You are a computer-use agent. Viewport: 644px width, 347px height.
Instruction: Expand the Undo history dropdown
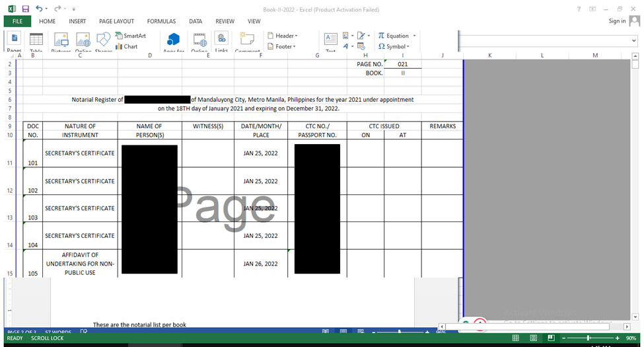46,9
